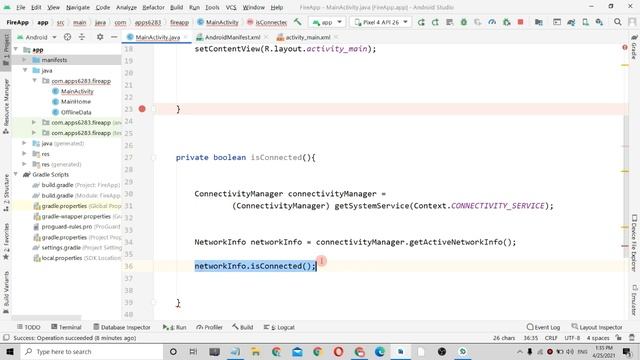Click the red Stop button icon
Image resolution: width=640 pixels, height=360 pixels.
(x=520, y=22)
